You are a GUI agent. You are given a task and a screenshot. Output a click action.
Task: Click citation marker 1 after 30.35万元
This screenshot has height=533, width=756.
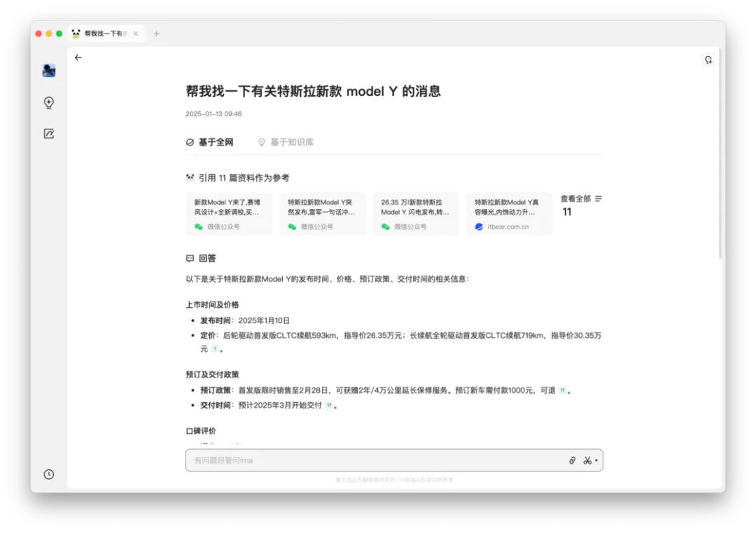pyautogui.click(x=215, y=349)
